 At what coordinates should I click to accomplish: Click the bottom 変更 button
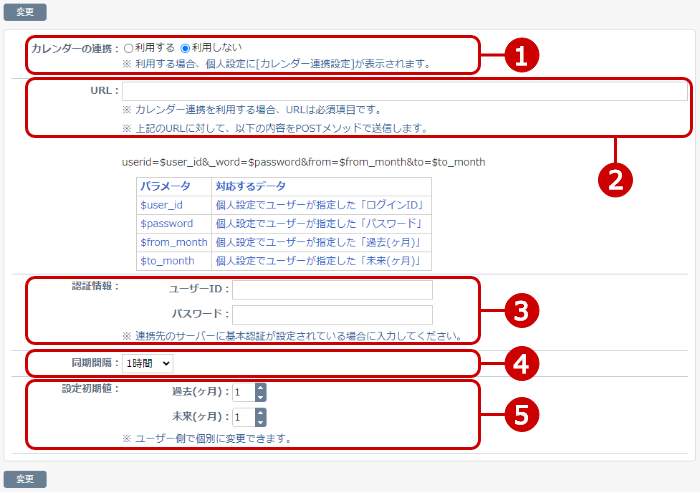[x=25, y=479]
